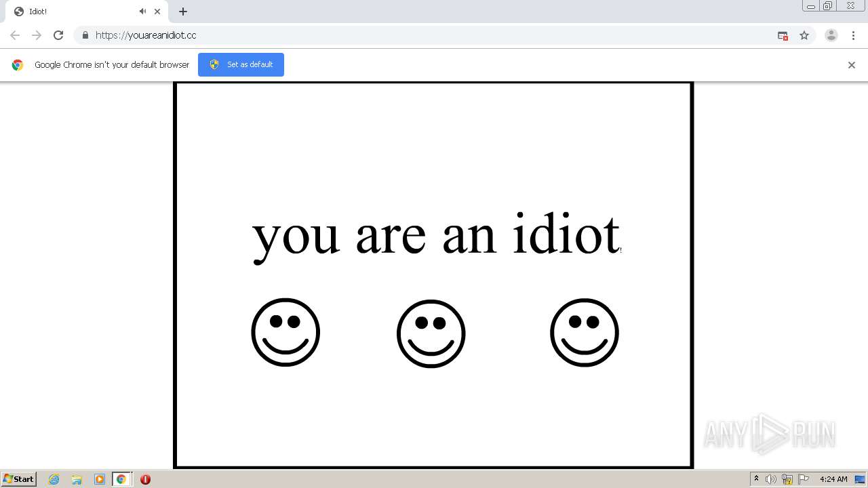The image size is (868, 488).
Task: Click the 4:24 AM clock
Action: point(833,479)
